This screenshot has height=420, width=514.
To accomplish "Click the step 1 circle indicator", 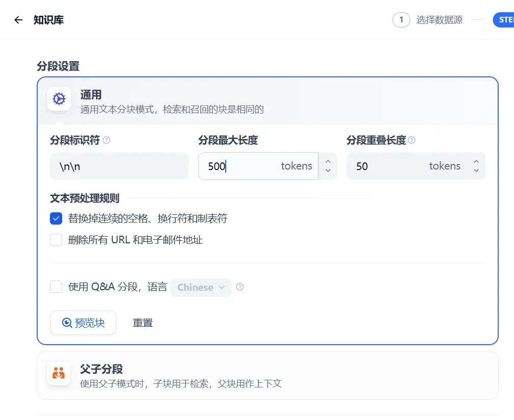I will coord(401,19).
